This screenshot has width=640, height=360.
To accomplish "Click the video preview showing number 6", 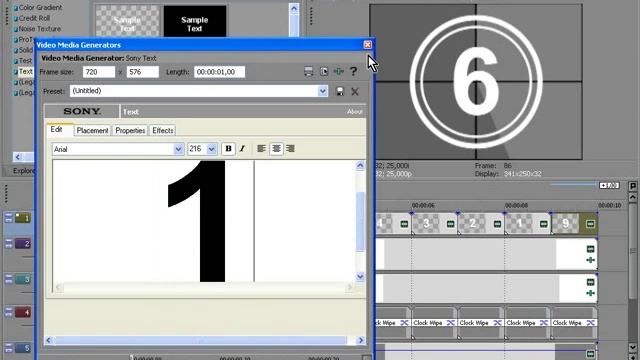I will (x=476, y=82).
